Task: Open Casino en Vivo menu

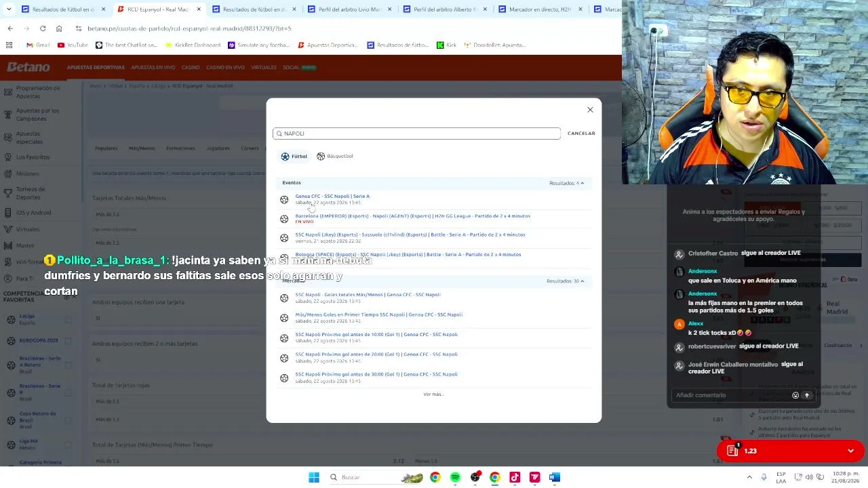Action: (x=225, y=68)
